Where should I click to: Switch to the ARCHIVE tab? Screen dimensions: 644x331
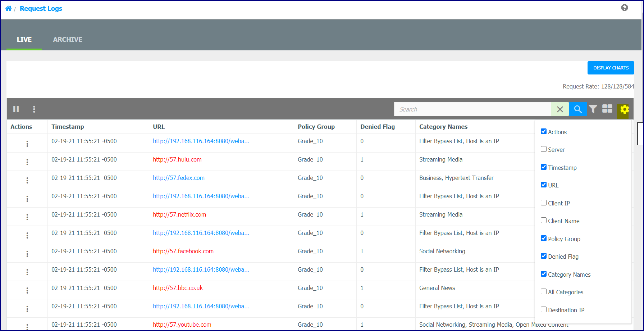[68, 40]
